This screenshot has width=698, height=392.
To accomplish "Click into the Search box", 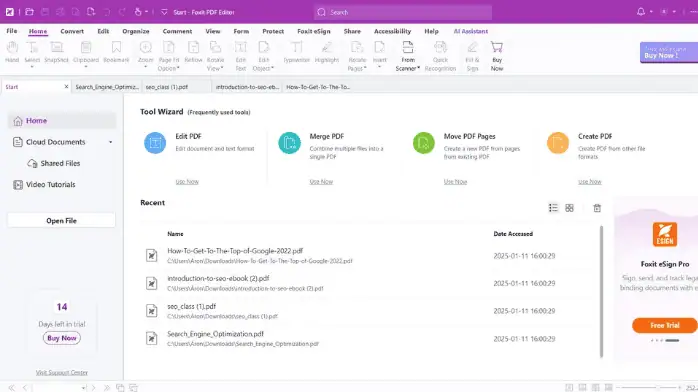I will pos(403,12).
